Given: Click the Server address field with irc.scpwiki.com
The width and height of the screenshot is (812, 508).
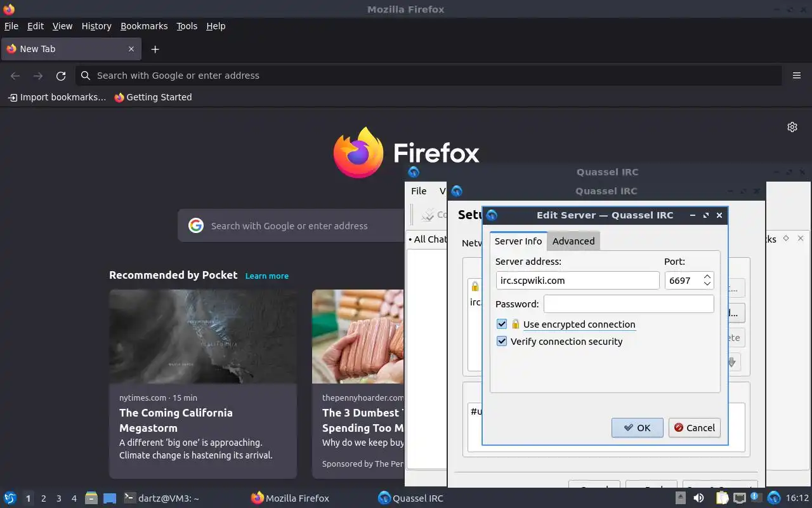Looking at the screenshot, I should click(578, 280).
